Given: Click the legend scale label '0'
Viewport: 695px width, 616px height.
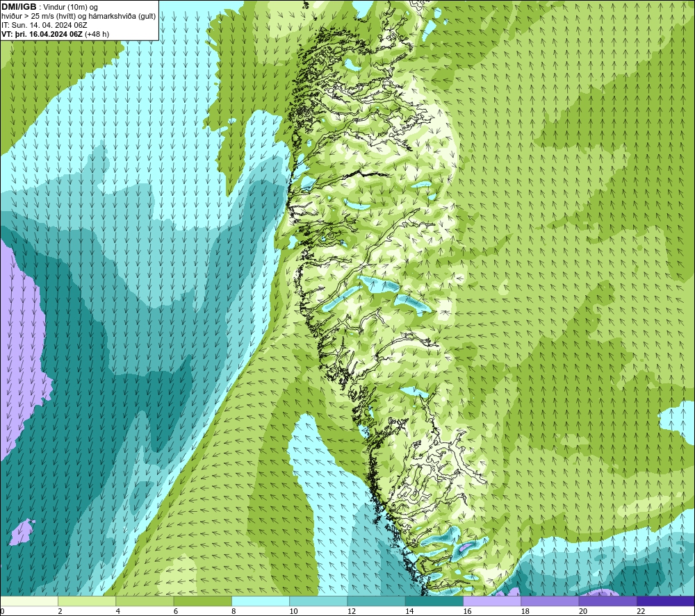Looking at the screenshot, I should pos(2,612).
